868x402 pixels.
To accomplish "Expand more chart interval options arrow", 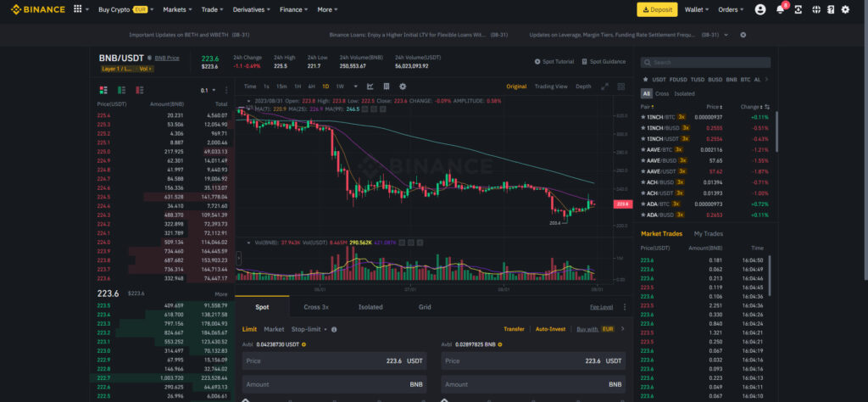I will (355, 87).
